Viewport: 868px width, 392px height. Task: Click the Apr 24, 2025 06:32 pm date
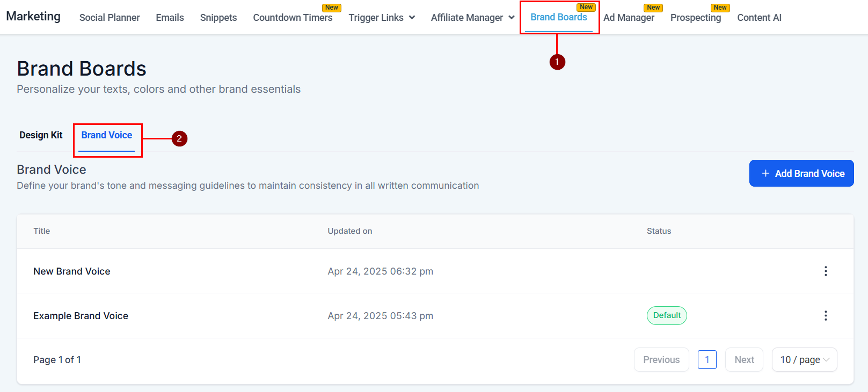tap(381, 271)
